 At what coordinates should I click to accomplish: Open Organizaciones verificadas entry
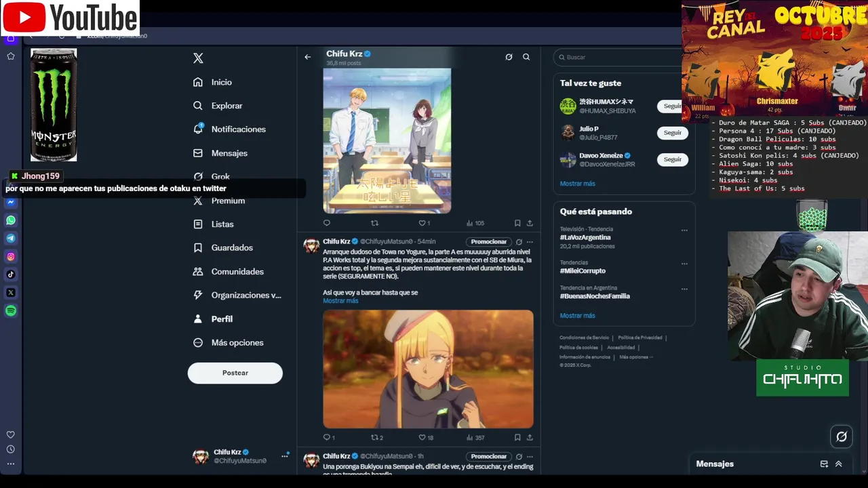tap(237, 296)
